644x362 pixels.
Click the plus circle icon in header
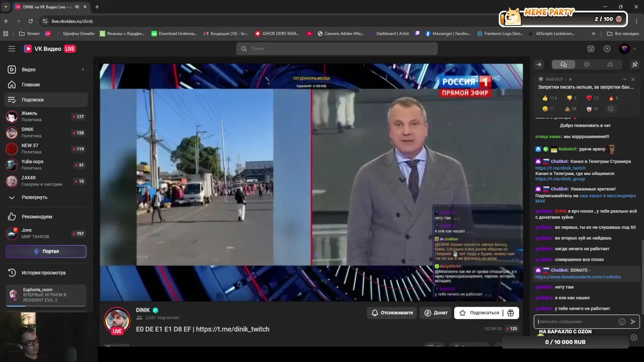click(607, 49)
